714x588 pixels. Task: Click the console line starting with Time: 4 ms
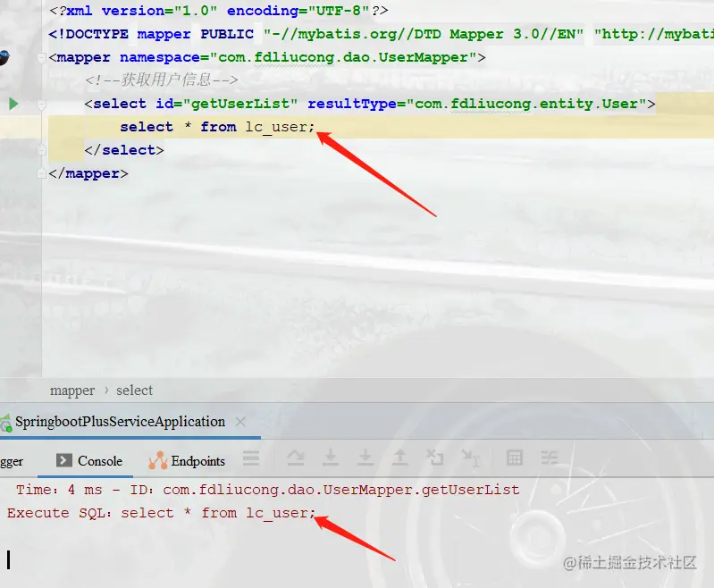coord(268,490)
